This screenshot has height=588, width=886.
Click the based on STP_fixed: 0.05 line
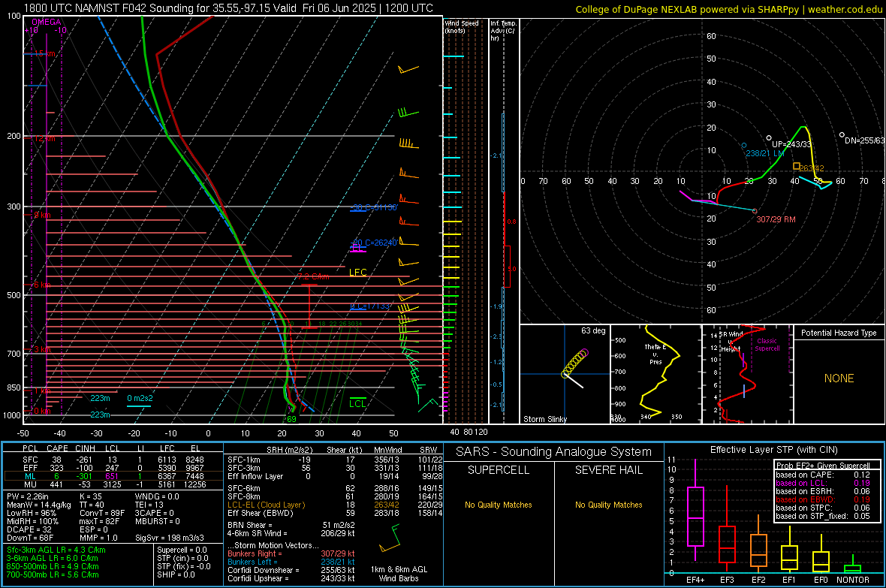point(823,516)
